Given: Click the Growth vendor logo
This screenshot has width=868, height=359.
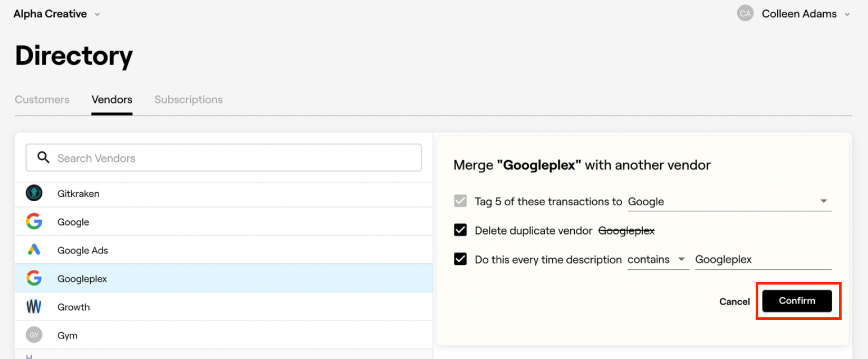Looking at the screenshot, I should pyautogui.click(x=34, y=306).
